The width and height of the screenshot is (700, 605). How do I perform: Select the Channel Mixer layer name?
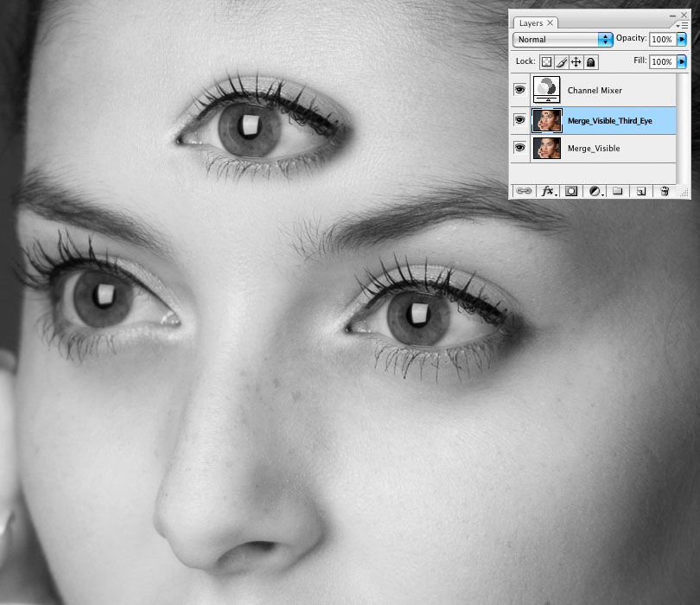pos(595,91)
